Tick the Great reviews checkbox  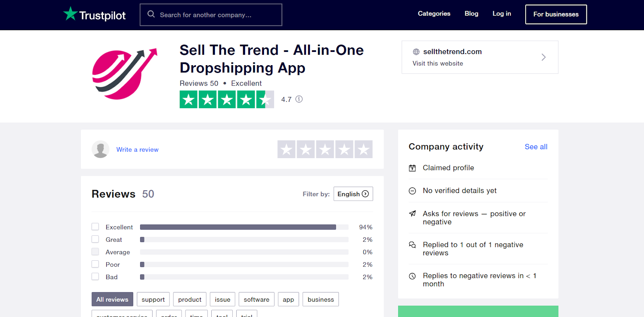[95, 239]
